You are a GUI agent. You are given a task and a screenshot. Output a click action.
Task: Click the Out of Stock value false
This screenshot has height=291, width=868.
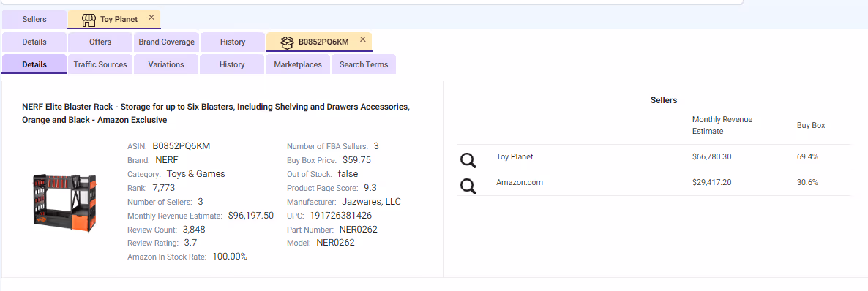tap(348, 174)
